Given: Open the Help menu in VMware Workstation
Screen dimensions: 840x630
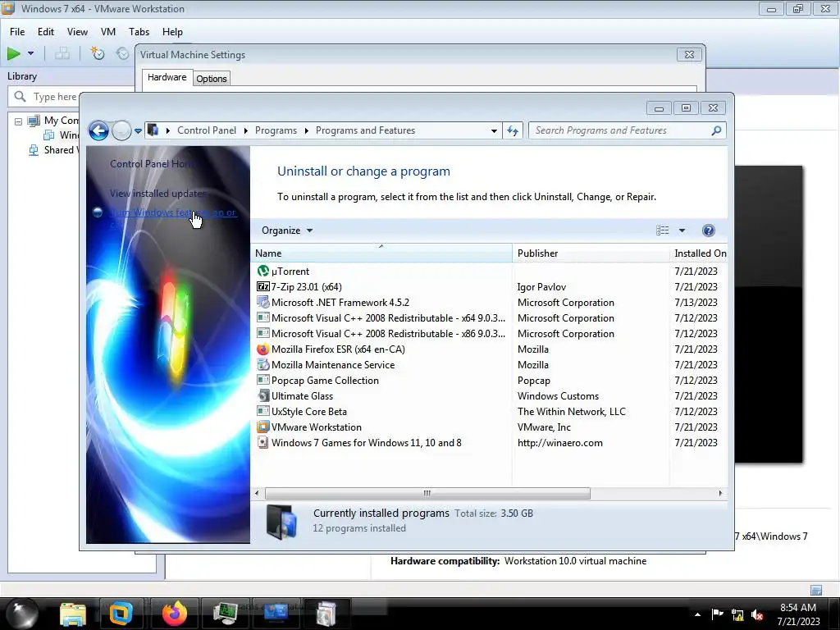Looking at the screenshot, I should [172, 32].
